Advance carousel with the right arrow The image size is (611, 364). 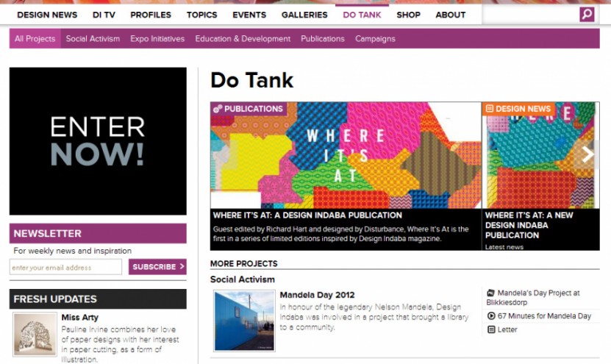pos(587,154)
